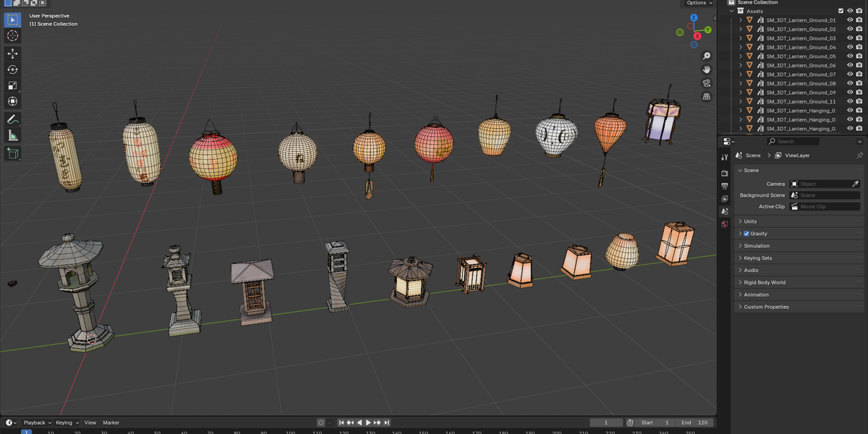Screen dimensions: 868x434
Task: Open the Tool properties tab
Action: pos(725,157)
